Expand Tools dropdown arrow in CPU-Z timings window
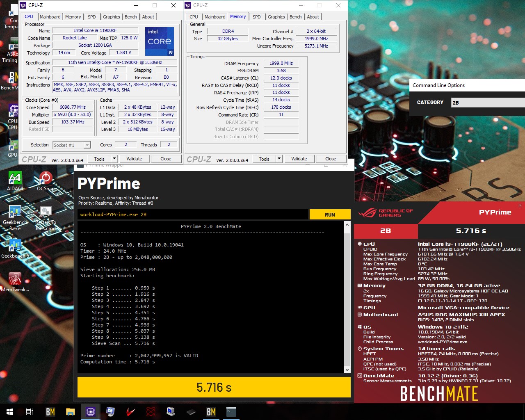This screenshot has width=525, height=420. (279, 159)
